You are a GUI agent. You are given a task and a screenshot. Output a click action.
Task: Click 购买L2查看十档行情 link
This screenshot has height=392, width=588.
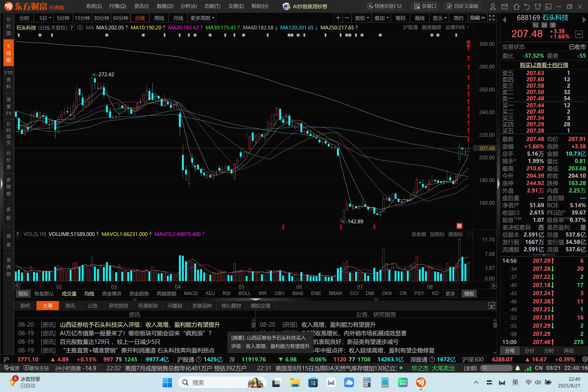click(x=544, y=65)
